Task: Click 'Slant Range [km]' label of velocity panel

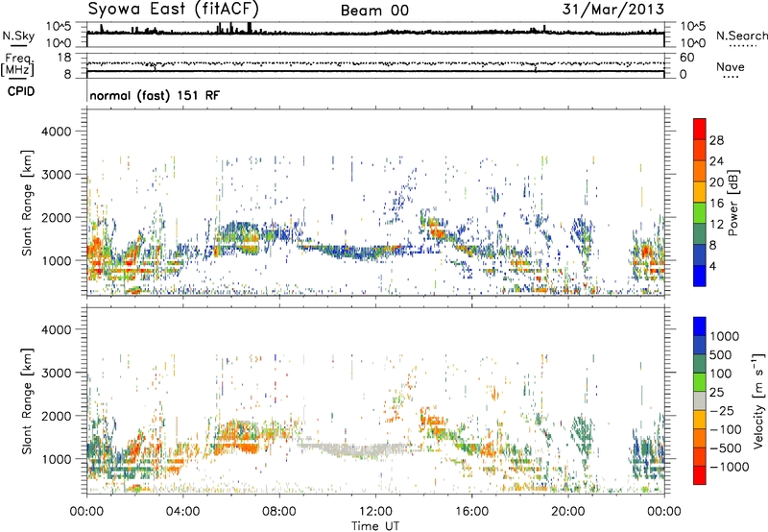Action: point(27,401)
